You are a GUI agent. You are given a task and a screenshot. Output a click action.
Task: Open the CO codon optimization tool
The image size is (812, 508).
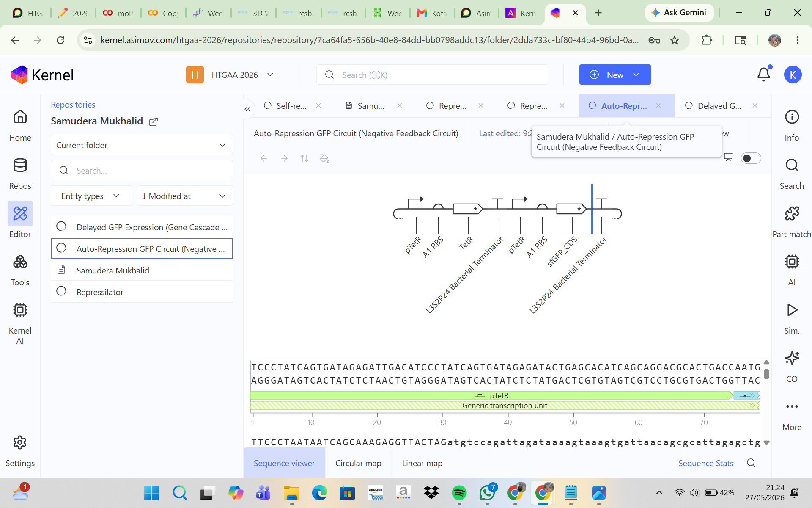791,367
